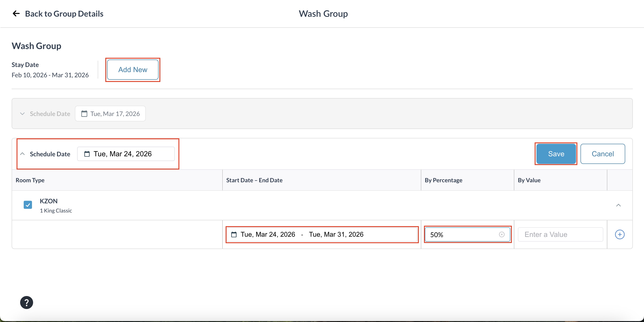Click the Wash Group section heading
This screenshot has width=644, height=322.
click(x=36, y=46)
